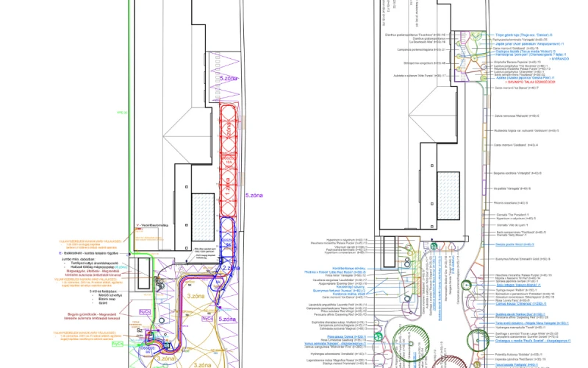Select the E - Esőérzékelő annotation

pos(106,252)
